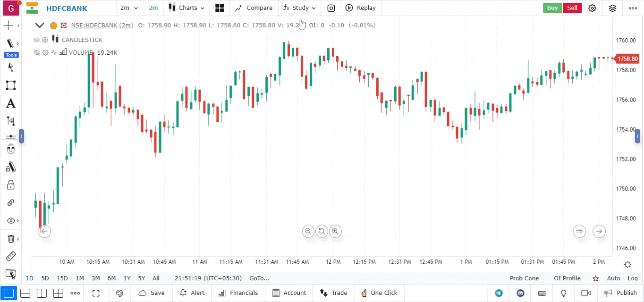Toggle Log scale on price axis
644x302 pixels.
(633, 278)
